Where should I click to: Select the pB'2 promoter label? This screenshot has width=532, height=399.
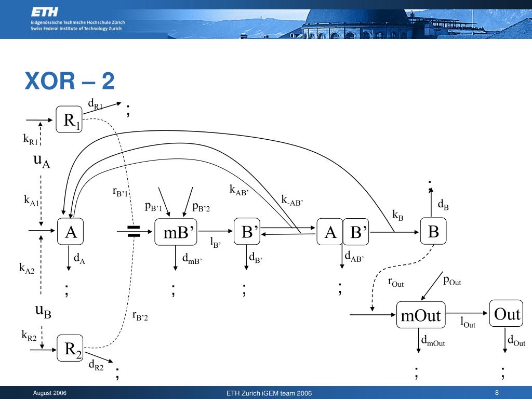tap(201, 207)
